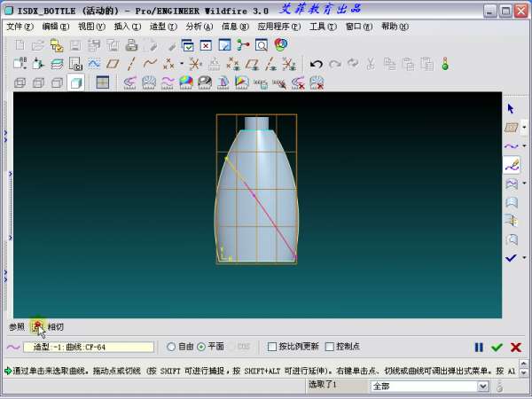Check the 按比例更新 checkbox

[272, 347]
